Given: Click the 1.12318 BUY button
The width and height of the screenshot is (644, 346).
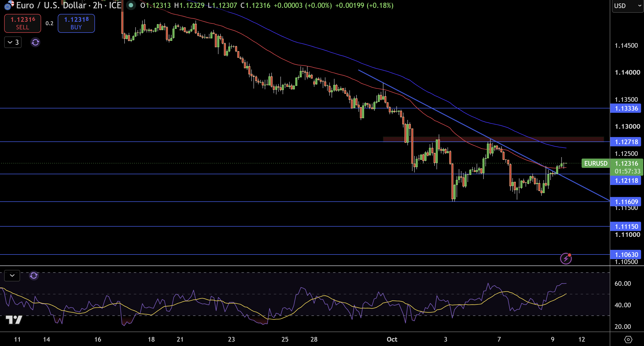Looking at the screenshot, I should click(x=76, y=23).
